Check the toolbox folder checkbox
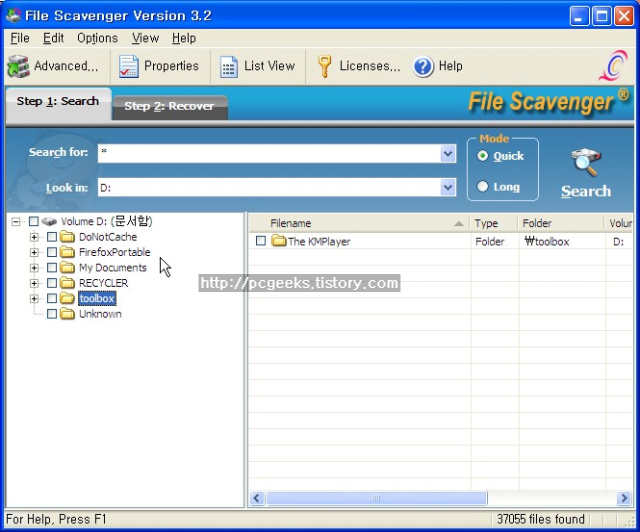The width and height of the screenshot is (640, 532). coord(52,298)
